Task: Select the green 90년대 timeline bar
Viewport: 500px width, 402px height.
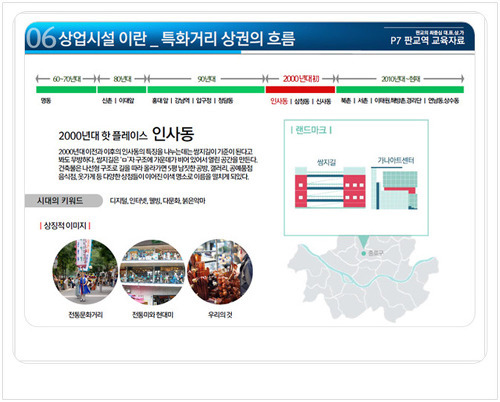Action: click(206, 89)
